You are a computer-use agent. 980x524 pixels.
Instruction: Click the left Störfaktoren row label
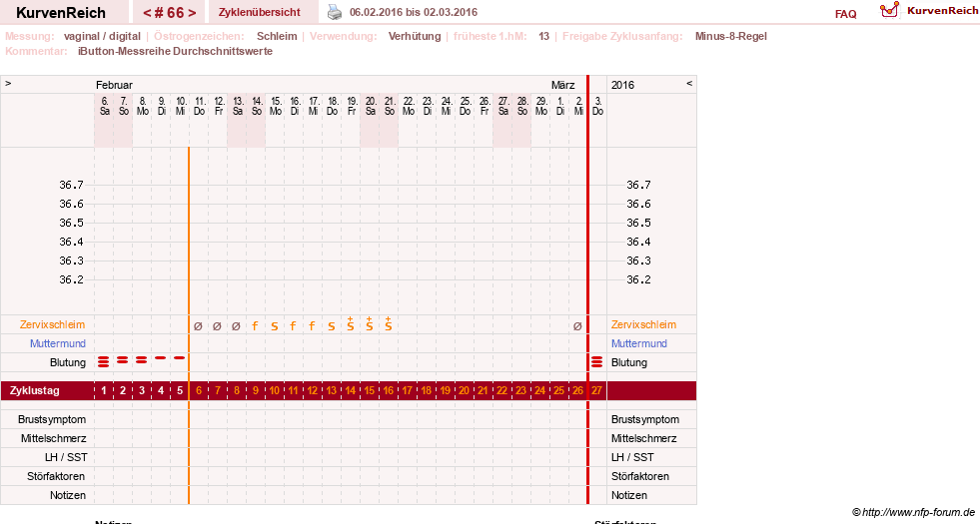pos(56,476)
